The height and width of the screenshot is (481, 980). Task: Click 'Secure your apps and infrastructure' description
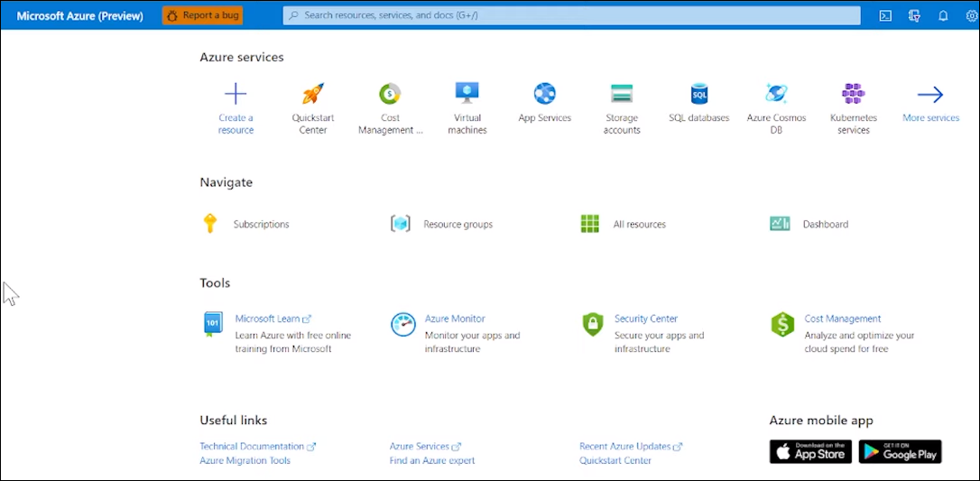coord(660,342)
